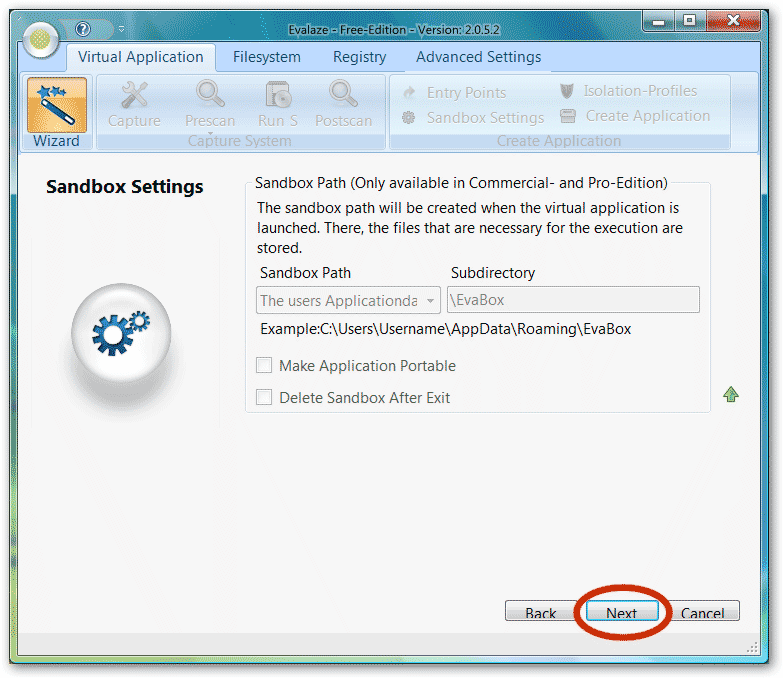Launch the Wizard tool
The image size is (783, 678).
[56, 112]
